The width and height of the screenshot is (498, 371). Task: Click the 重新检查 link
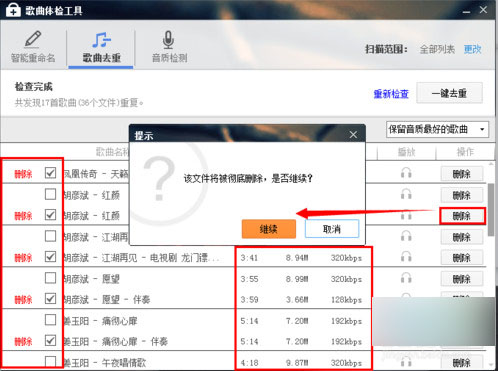point(391,94)
